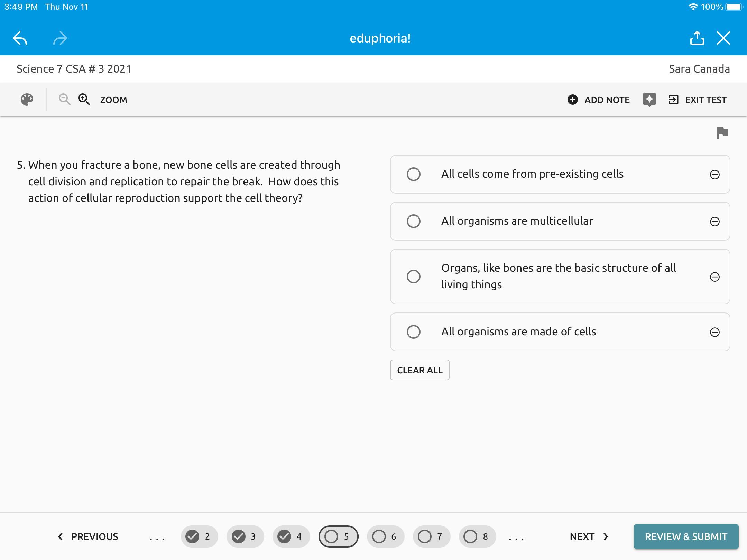Click EXIT TEST
747x560 pixels.
coord(698,100)
